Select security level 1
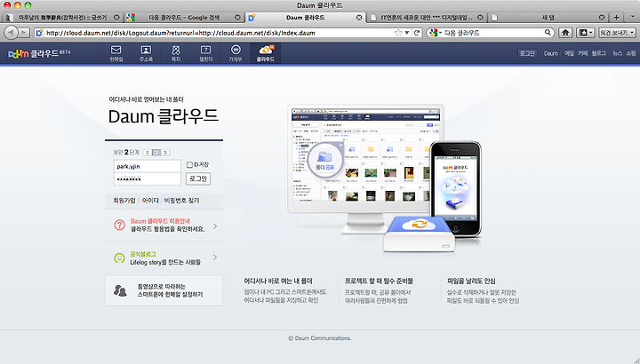640x364 pixels. click(x=148, y=153)
